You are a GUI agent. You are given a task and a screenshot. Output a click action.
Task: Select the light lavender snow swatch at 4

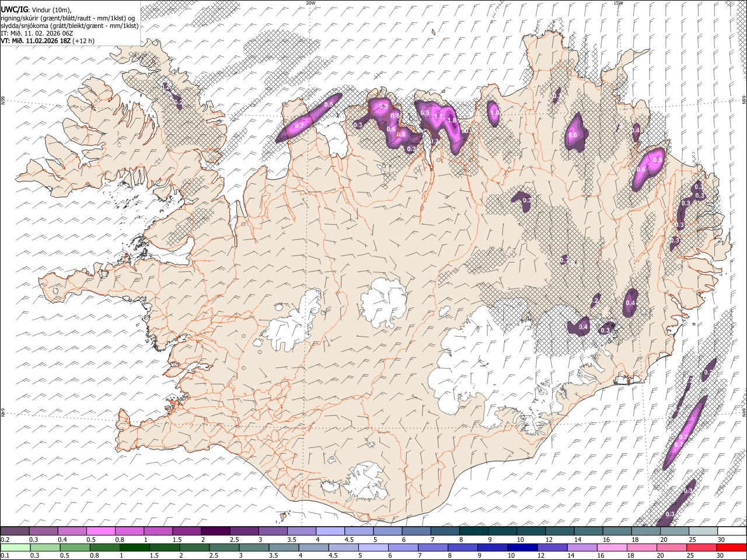(x=329, y=531)
